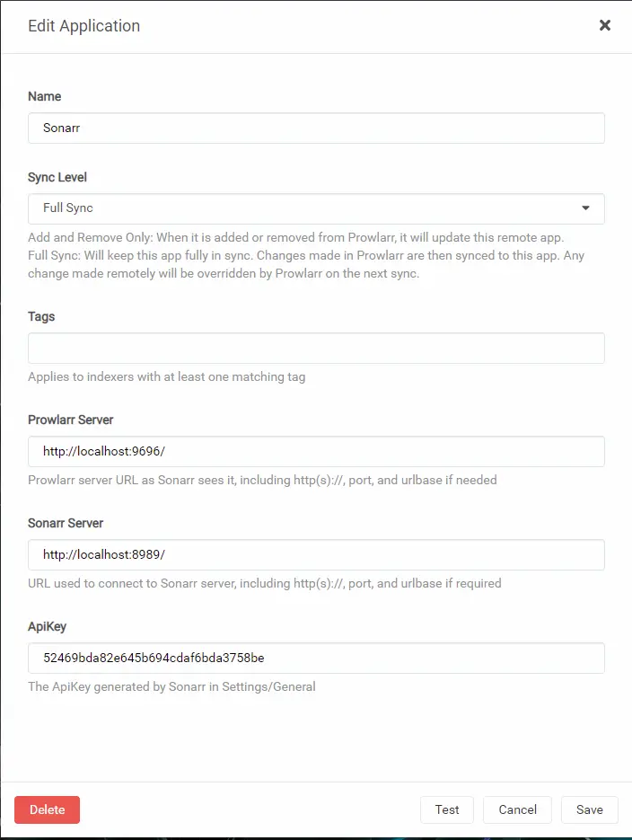Click the ApiKey help text below field
632x840 pixels.
pyautogui.click(x=171, y=687)
